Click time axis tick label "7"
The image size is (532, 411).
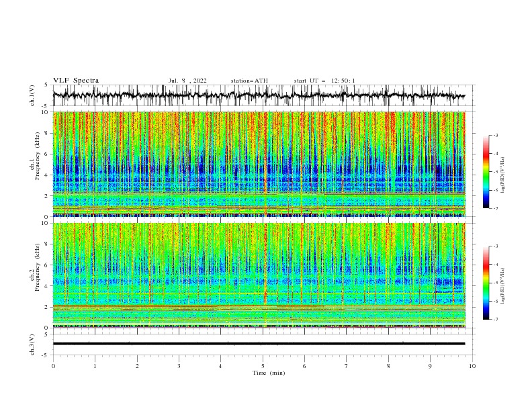coord(347,366)
